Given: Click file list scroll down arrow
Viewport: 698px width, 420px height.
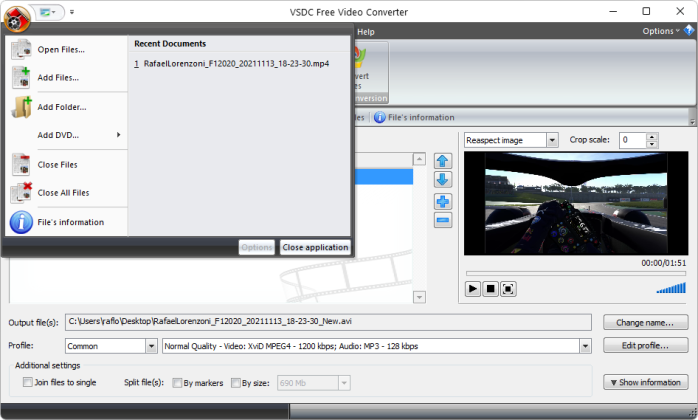Looking at the screenshot, I should click(x=419, y=297).
